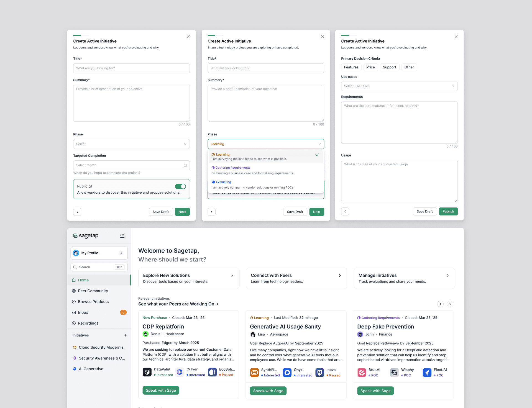Screen dimensions: 532x408
Task: Click the plus icon next to Initiatives
Action: pyautogui.click(x=126, y=335)
